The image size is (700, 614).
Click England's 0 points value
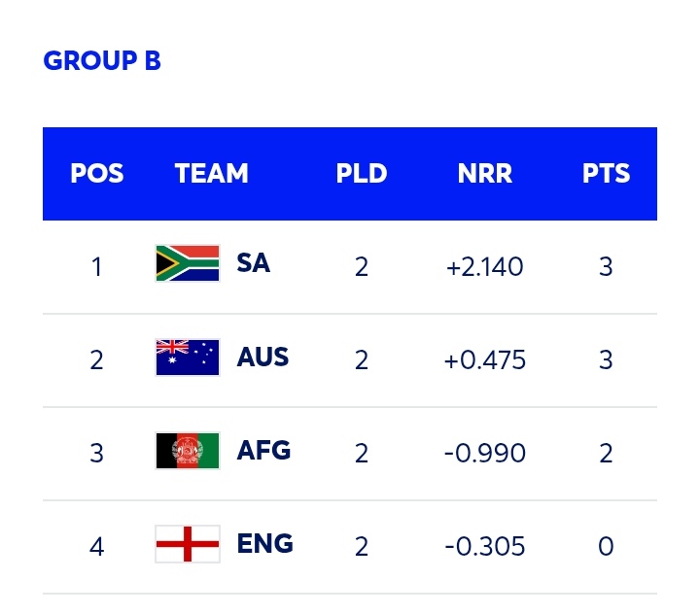click(606, 547)
